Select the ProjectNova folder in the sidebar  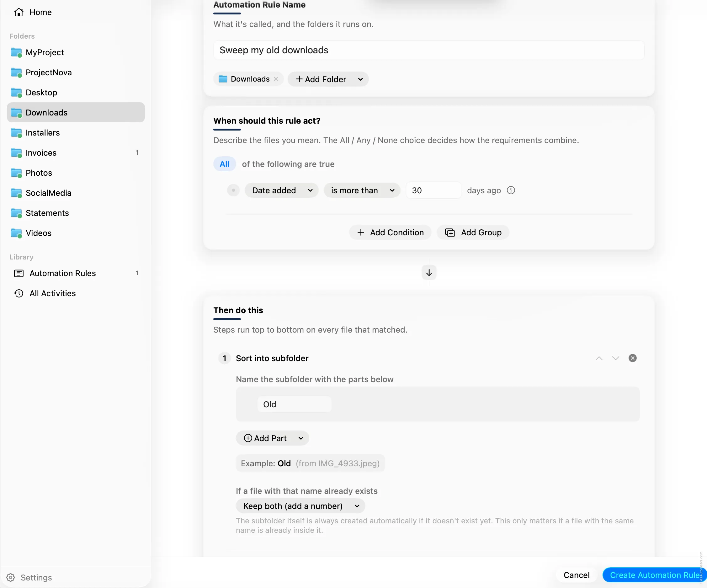76,72
